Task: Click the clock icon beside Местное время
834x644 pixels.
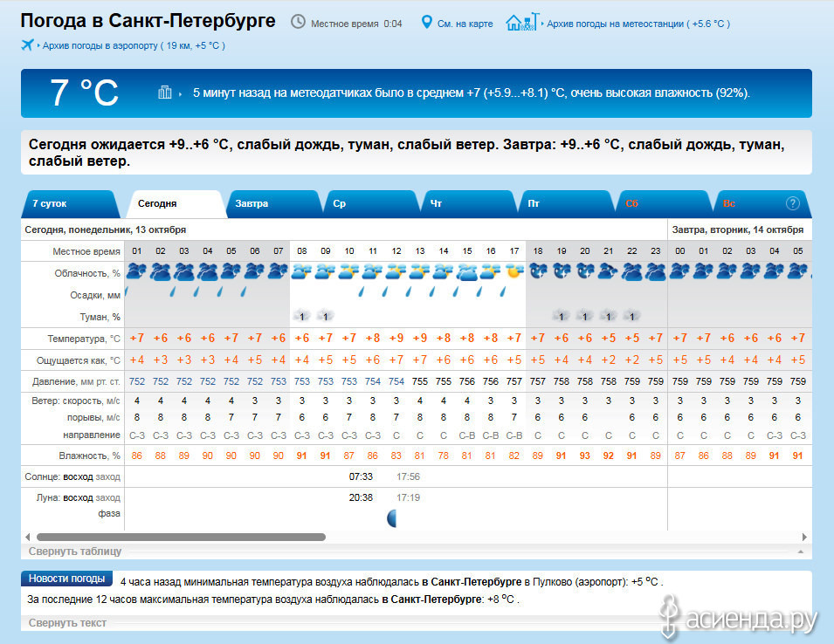Action: coord(298,22)
